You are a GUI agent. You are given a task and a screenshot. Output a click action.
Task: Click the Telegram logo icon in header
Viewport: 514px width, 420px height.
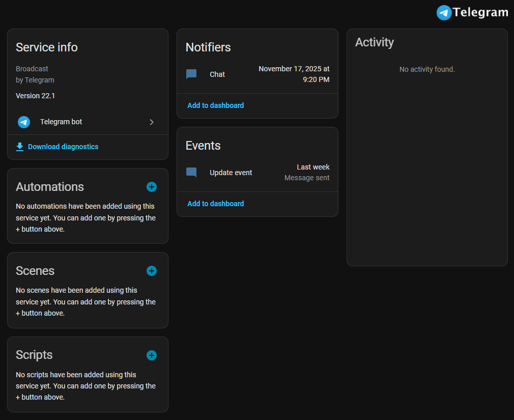click(x=444, y=13)
